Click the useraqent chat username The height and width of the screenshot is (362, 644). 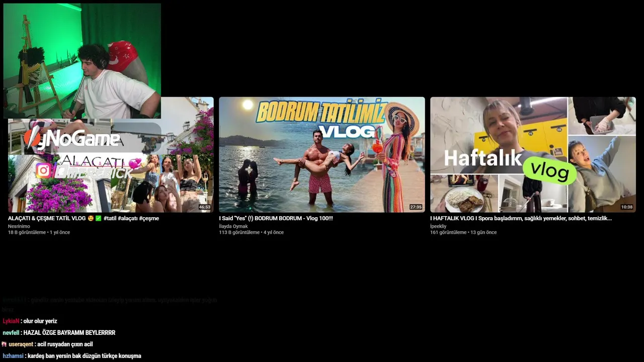click(21, 344)
